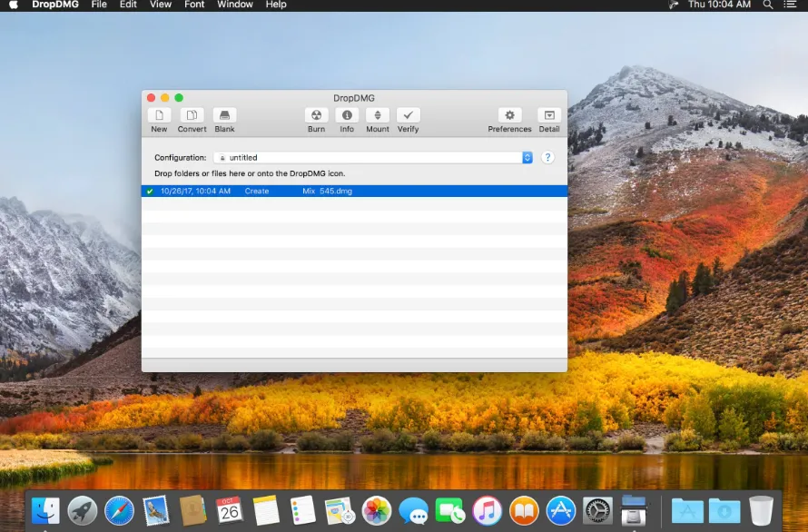Image resolution: width=808 pixels, height=532 pixels.
Task: Open iTunes music icon in Dock
Action: (487, 510)
